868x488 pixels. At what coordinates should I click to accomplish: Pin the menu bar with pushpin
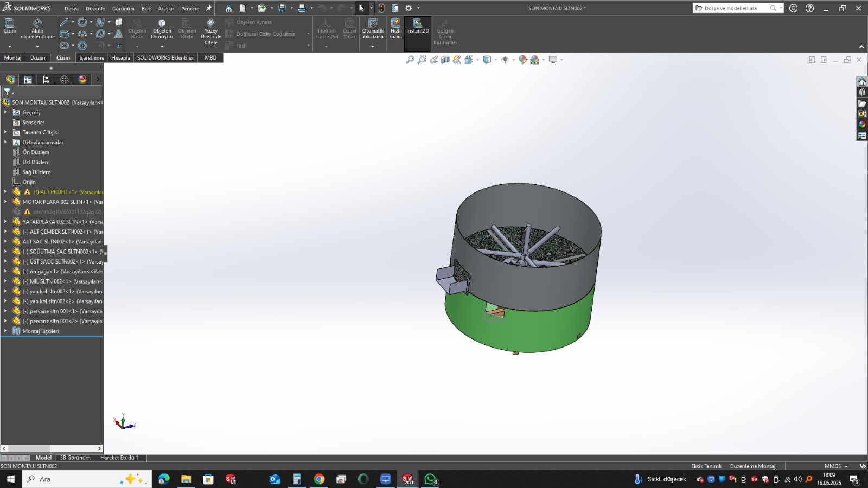[208, 8]
